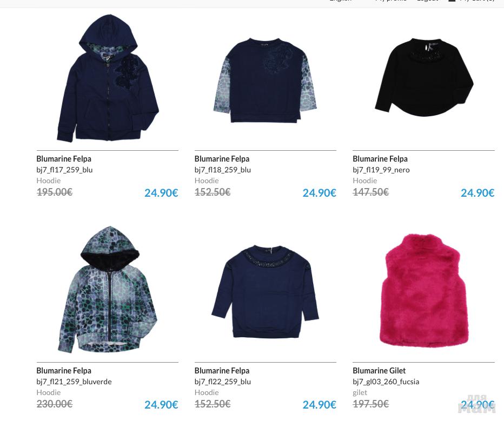The image size is (504, 421).
Task: Click Blumarine Felpa title above bj7_fl19_99_nero
Action: click(x=380, y=159)
